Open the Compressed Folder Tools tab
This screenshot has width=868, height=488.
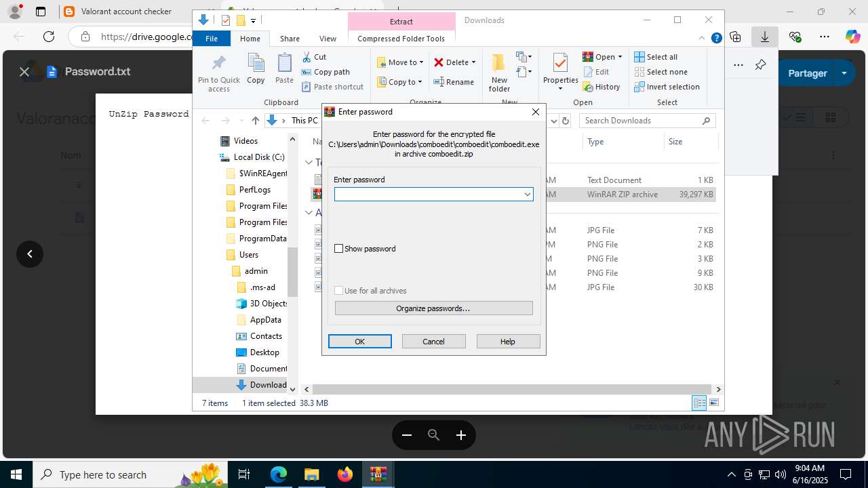(x=401, y=39)
